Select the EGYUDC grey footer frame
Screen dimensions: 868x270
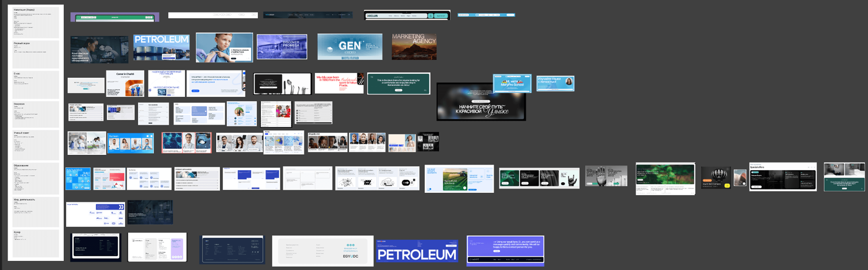(x=322, y=251)
